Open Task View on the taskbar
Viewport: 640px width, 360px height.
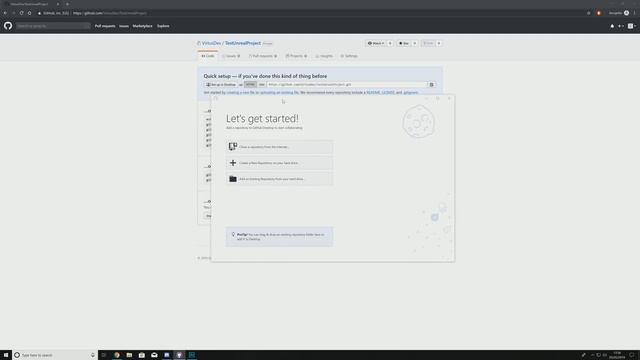104,355
